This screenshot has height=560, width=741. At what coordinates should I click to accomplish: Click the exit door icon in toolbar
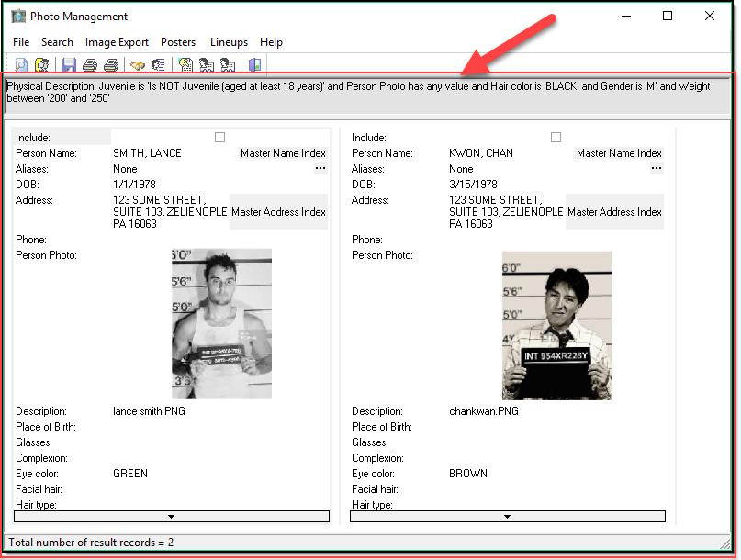point(254,65)
